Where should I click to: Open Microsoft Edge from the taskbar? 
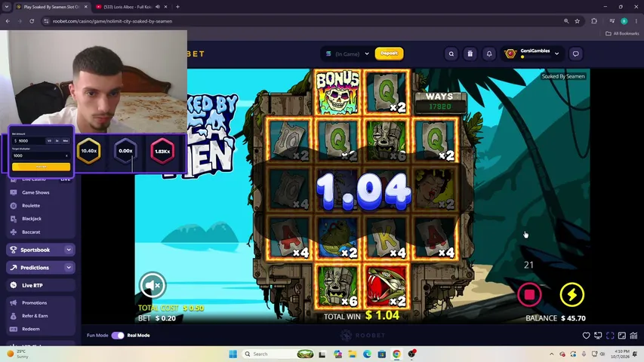(x=367, y=354)
